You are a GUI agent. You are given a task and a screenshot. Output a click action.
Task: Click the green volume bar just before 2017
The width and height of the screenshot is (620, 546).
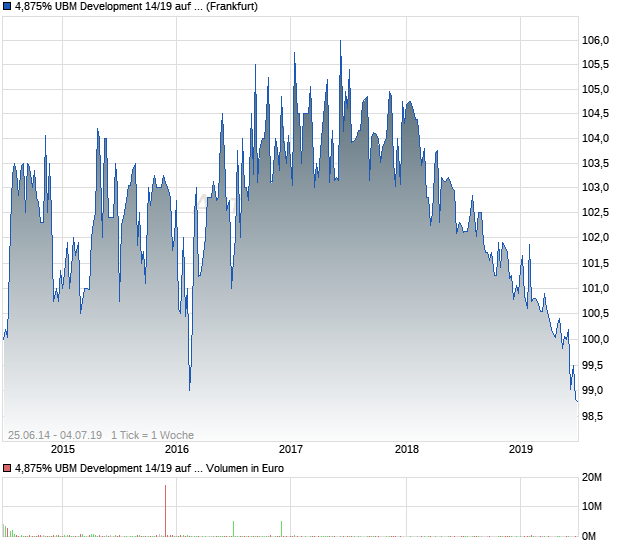[x=282, y=529]
